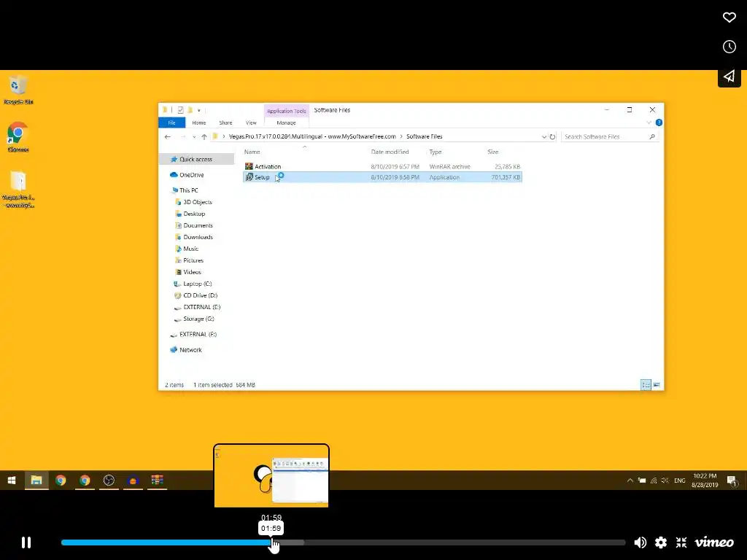Select Application Tools contextual tab
Screen dimensions: 747x560
pos(286,111)
